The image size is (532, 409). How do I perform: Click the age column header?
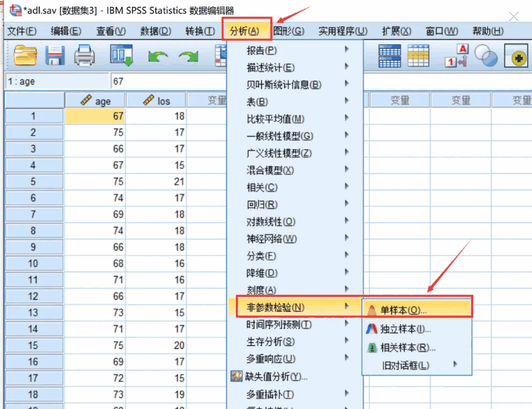[96, 101]
